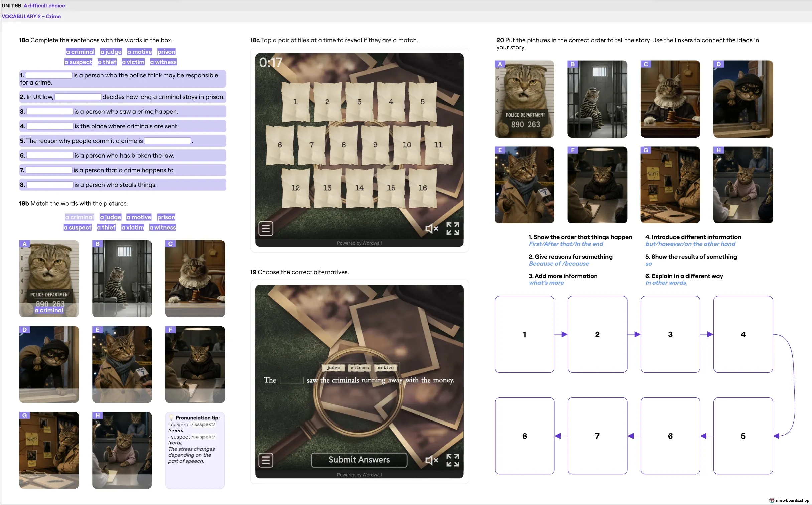Flip tile number 13 in matching game

point(327,188)
